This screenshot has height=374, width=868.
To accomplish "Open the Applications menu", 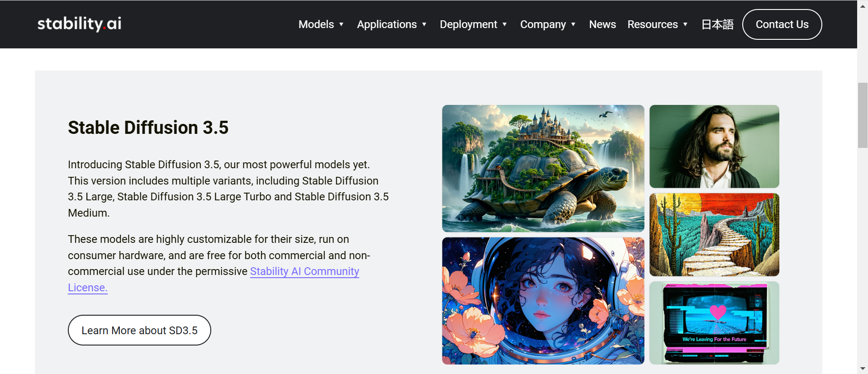I will point(387,24).
